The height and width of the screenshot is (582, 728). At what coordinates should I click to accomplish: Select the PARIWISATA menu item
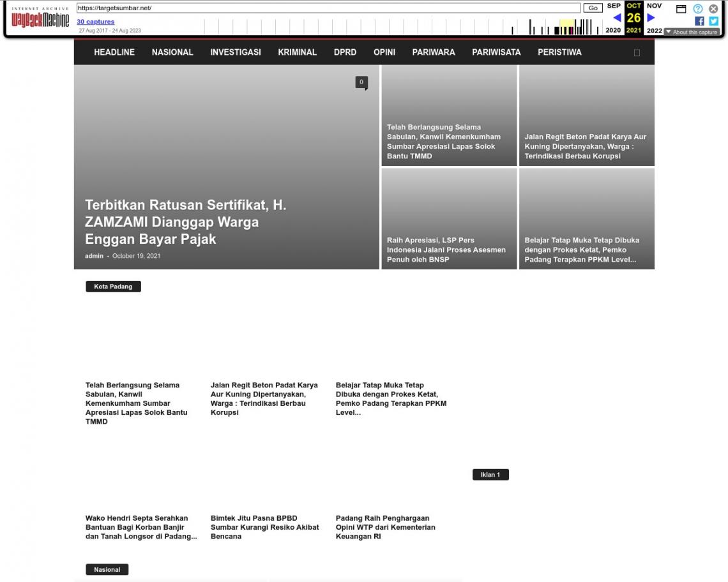tap(496, 52)
